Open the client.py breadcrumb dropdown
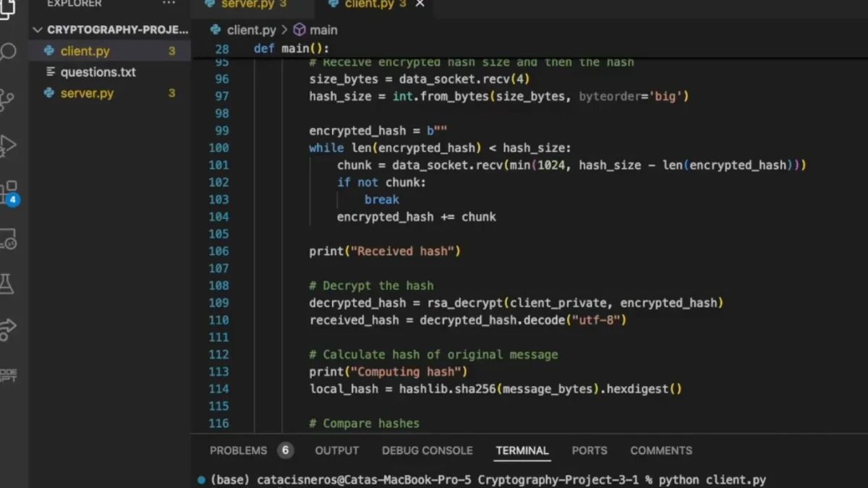This screenshot has width=868, height=488. click(252, 30)
